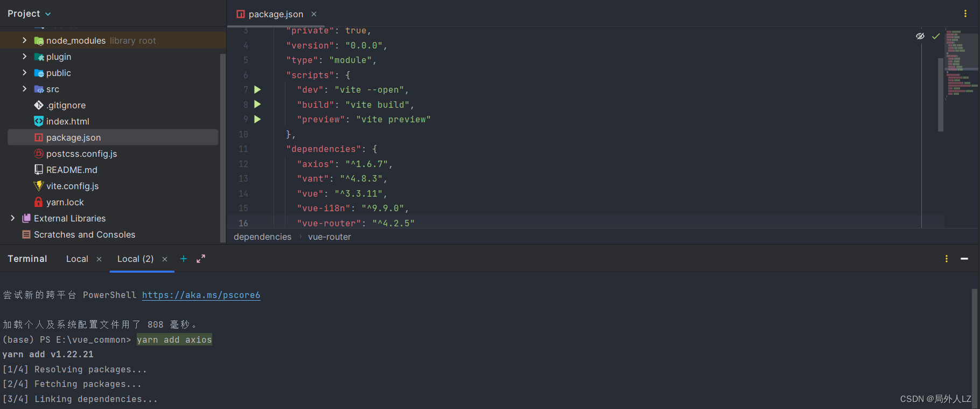Expand the plugin folder
980x409 pixels.
(24, 57)
